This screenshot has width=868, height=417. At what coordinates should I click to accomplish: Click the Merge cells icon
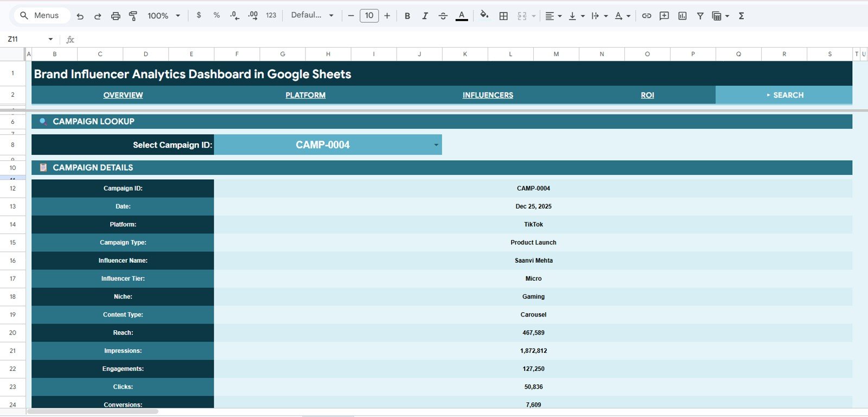pos(522,16)
